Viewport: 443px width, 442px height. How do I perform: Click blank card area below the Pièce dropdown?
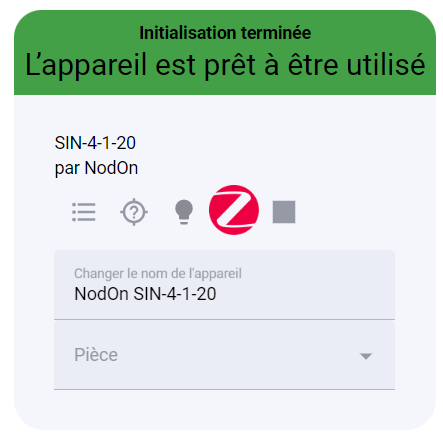coord(224,409)
